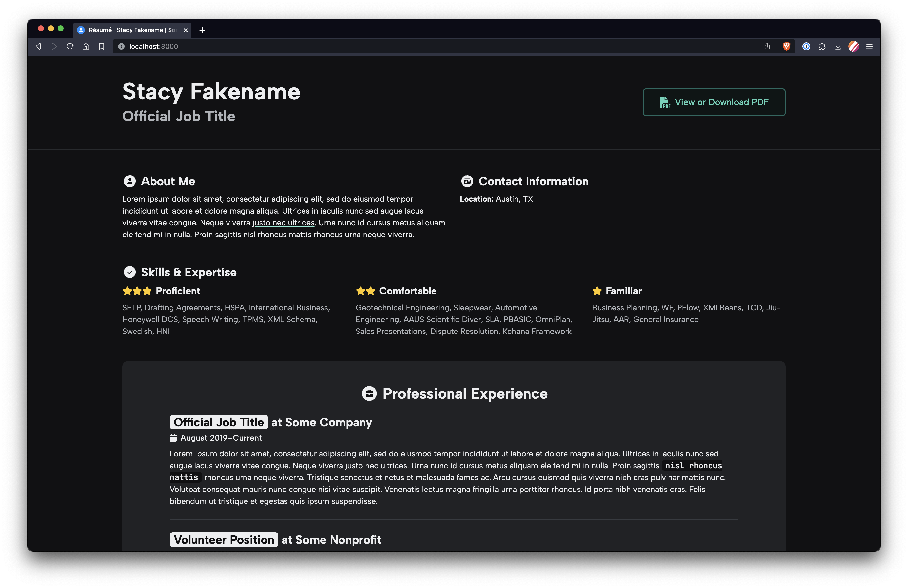The width and height of the screenshot is (908, 588).
Task: Click the browser back arrow
Action: pos(38,47)
